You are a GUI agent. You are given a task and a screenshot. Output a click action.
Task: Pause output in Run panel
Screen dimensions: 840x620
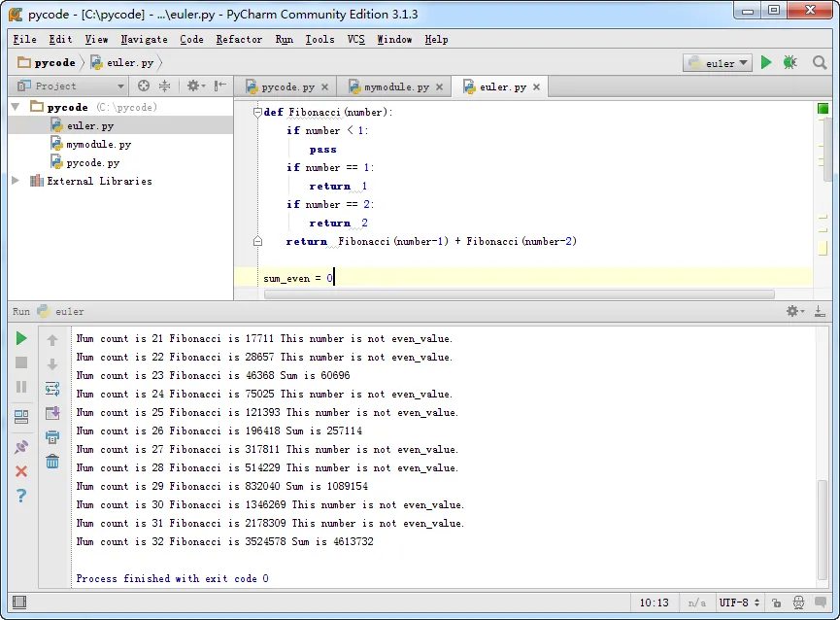click(x=21, y=387)
